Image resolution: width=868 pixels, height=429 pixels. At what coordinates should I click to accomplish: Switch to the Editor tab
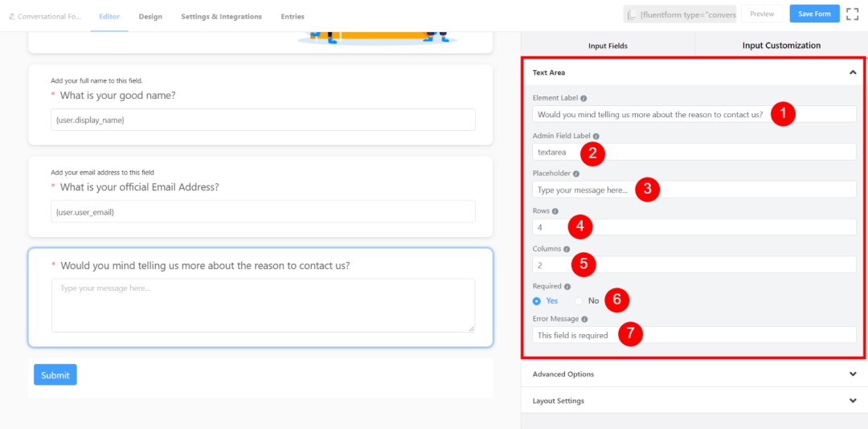[109, 17]
